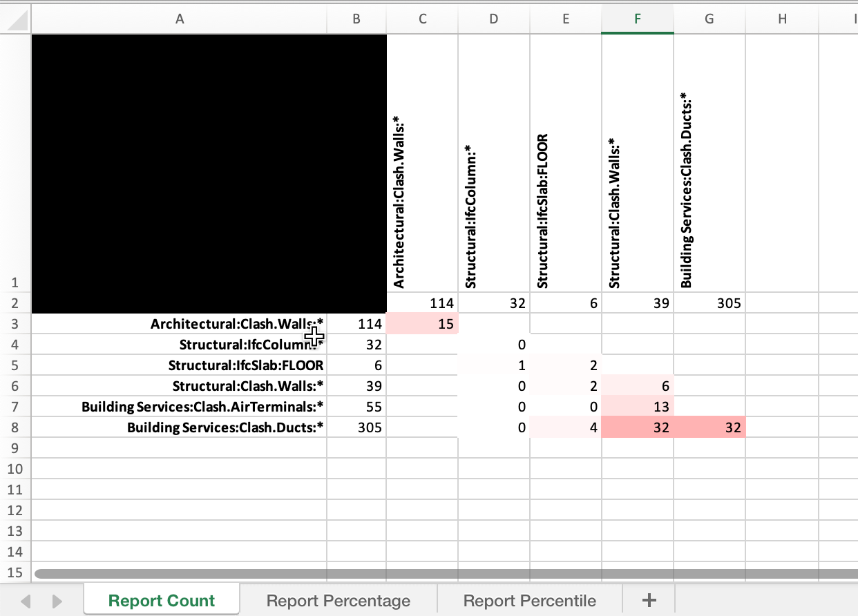Select the darkest red cell showing 32
The width and height of the screenshot is (858, 616).
pos(637,427)
